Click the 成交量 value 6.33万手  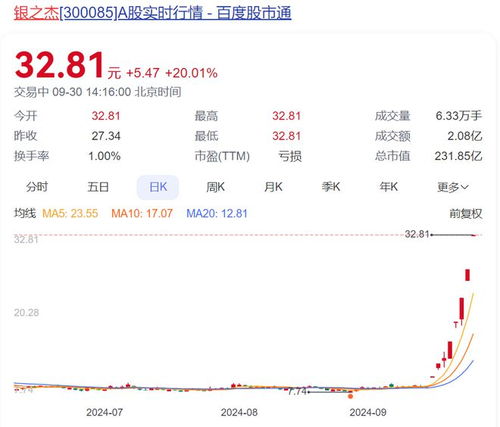(459, 116)
